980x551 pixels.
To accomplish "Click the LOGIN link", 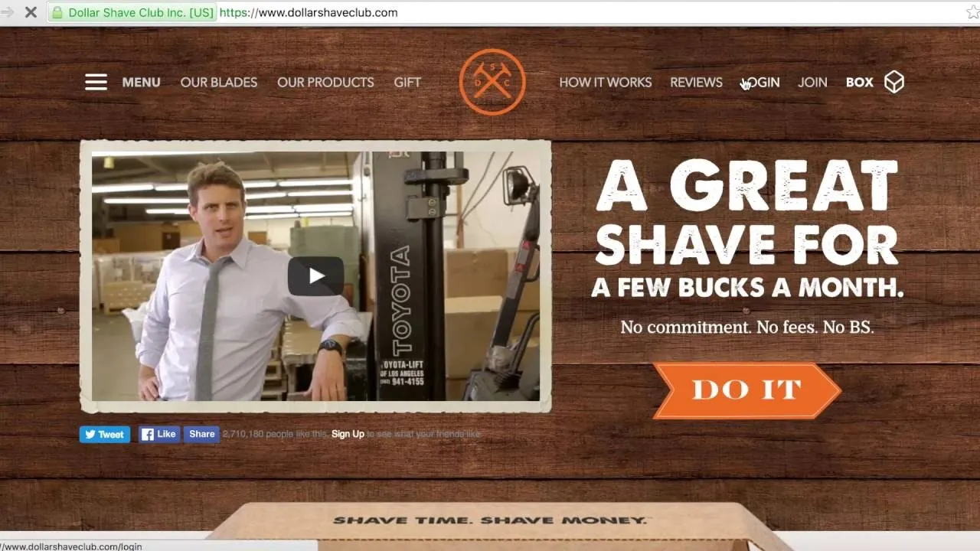I will [x=760, y=82].
